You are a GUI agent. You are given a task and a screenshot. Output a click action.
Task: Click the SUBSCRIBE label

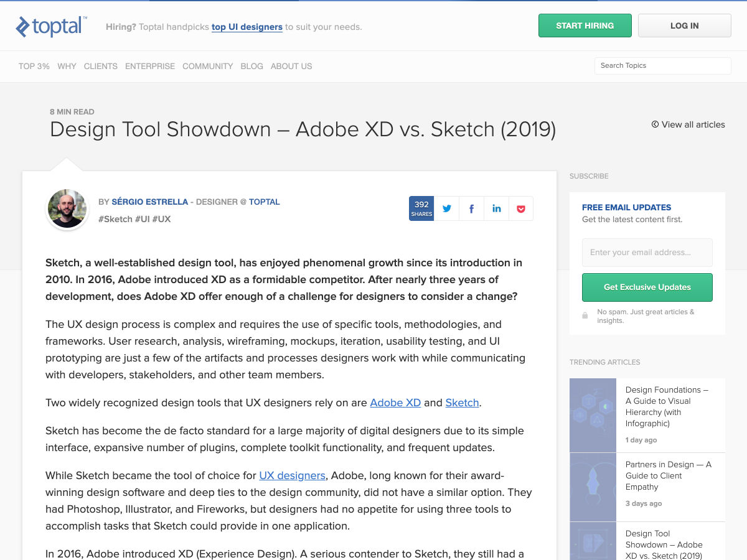tap(589, 176)
